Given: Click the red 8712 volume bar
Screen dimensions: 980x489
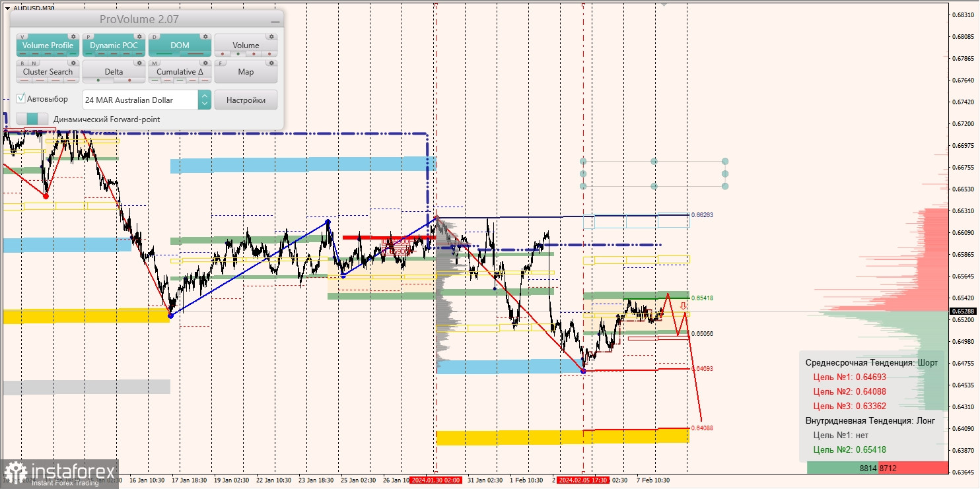Looking at the screenshot, I should coord(913,468).
